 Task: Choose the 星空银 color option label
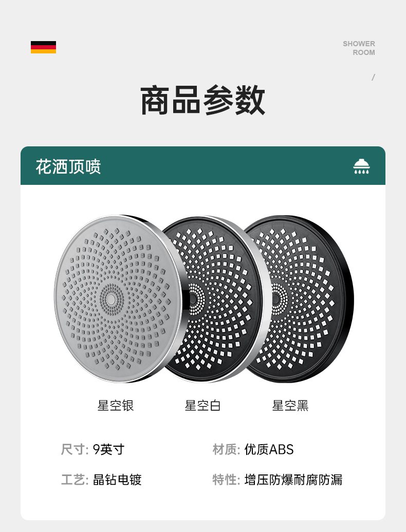116,406
